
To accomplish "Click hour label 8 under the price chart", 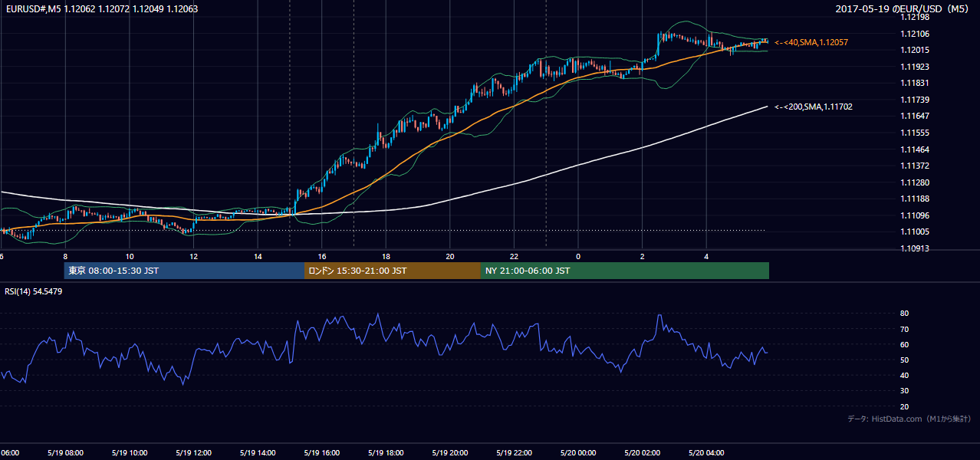I will [x=65, y=256].
